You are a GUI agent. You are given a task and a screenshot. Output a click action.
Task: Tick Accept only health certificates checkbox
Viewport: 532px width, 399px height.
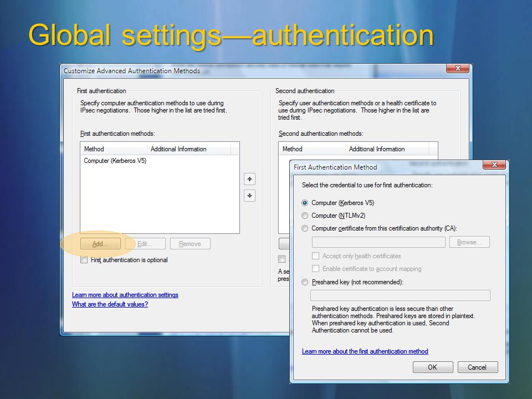click(x=315, y=256)
